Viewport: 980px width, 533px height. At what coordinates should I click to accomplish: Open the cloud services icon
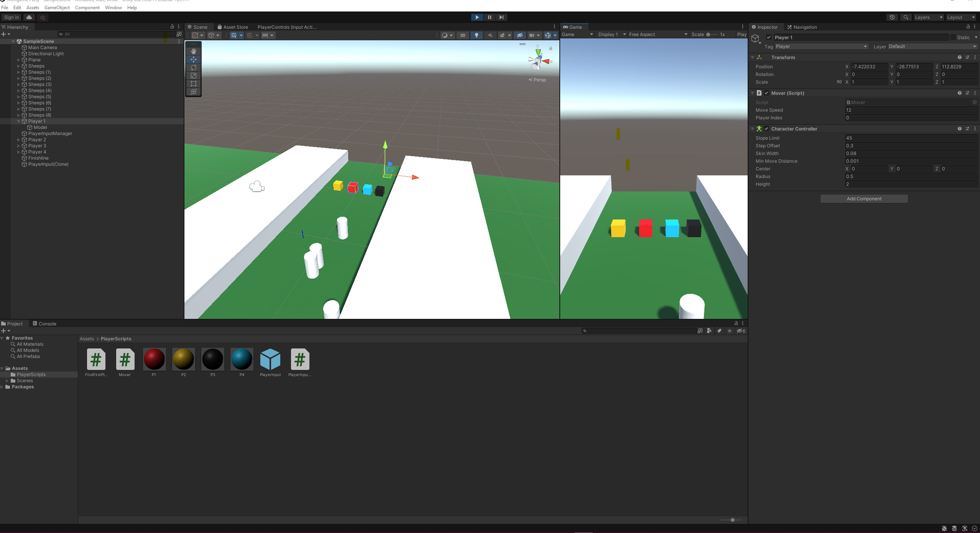[29, 17]
